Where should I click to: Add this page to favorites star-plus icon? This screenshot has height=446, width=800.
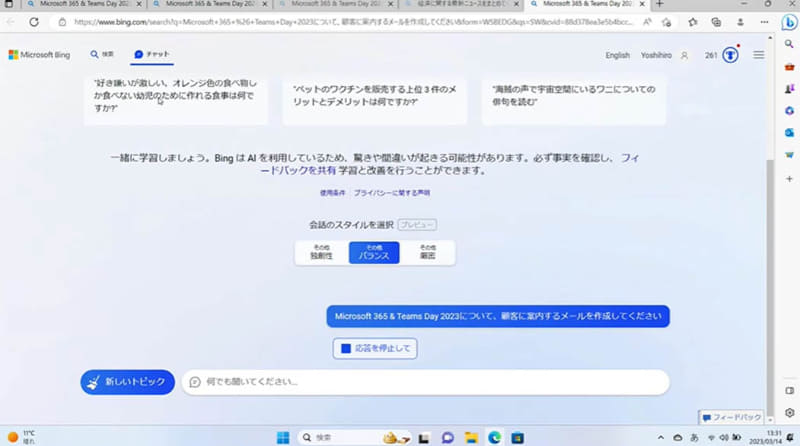click(666, 22)
